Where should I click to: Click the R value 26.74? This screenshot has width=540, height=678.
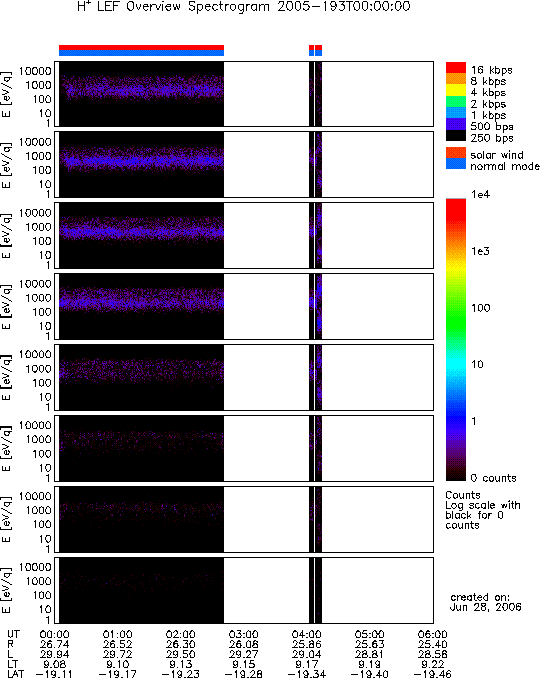(54, 644)
